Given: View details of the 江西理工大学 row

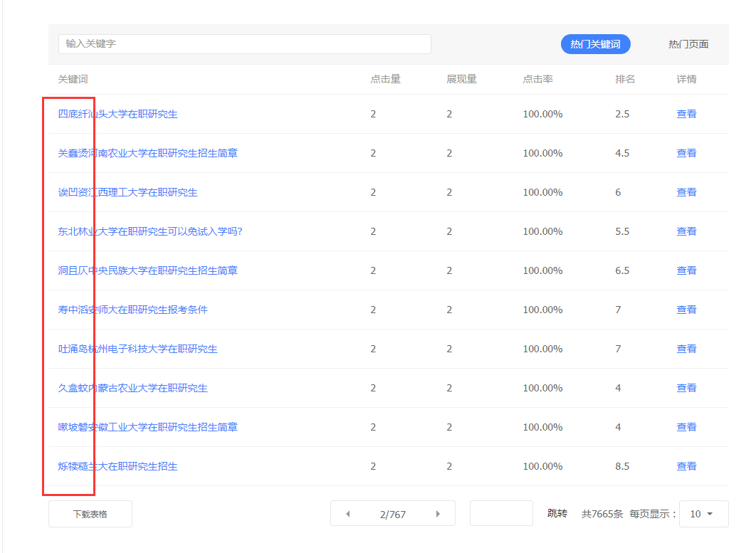Looking at the screenshot, I should 686,192.
